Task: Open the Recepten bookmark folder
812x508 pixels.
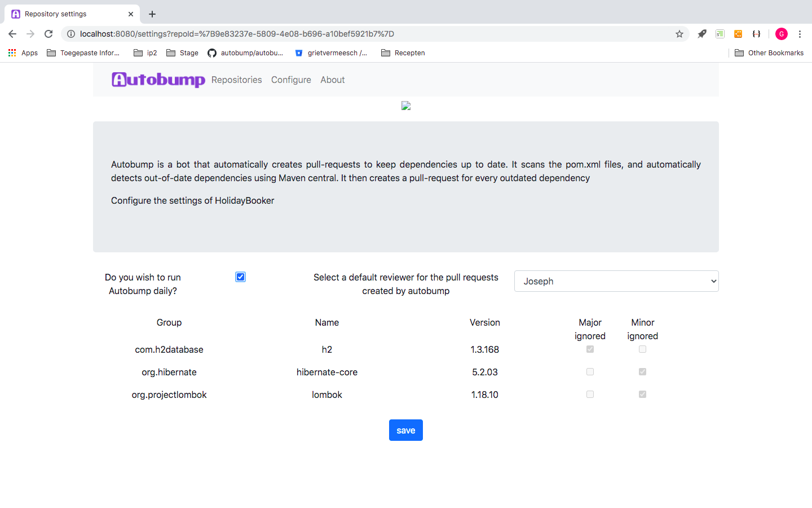Action: tap(403, 53)
